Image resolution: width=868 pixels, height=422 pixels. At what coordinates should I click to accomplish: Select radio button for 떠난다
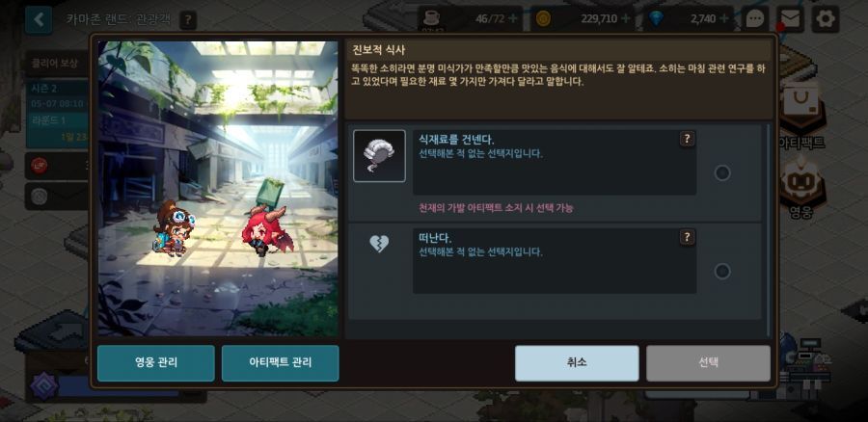tap(722, 272)
